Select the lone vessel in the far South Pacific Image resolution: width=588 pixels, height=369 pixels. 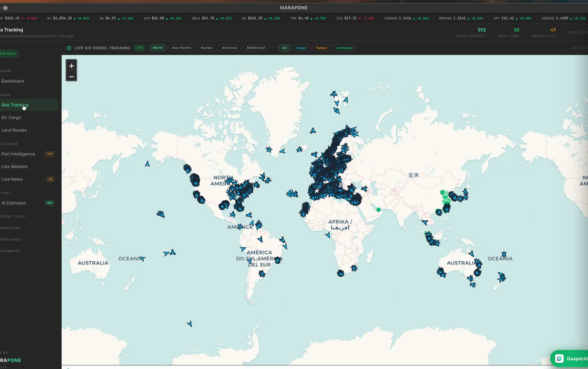pos(189,324)
